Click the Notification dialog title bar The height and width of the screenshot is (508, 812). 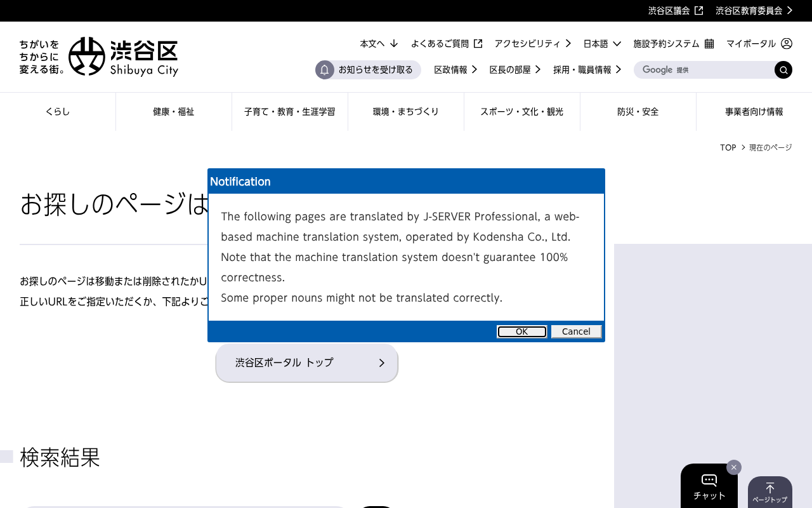[x=406, y=182]
